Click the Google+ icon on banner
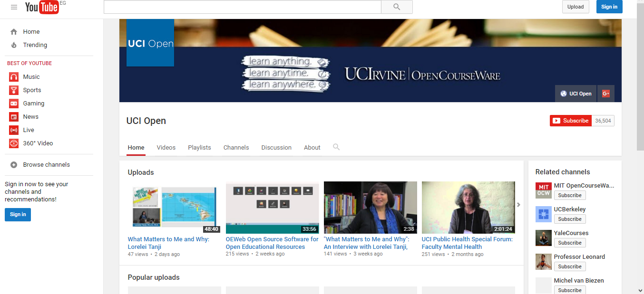This screenshot has height=294, width=644. (606, 94)
